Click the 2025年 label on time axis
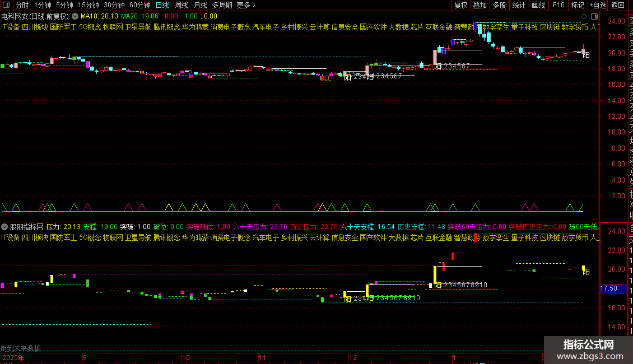Image resolution: width=633 pixels, height=364 pixels. tap(14, 357)
